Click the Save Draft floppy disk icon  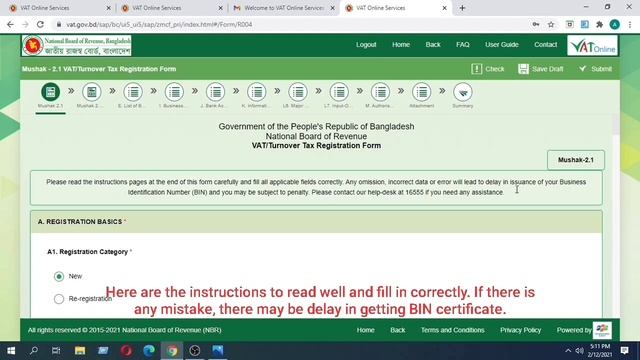point(523,69)
